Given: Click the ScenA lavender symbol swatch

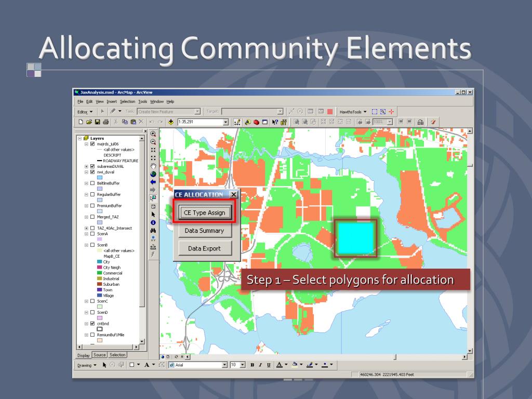Looking at the screenshot, I should tap(100, 239).
